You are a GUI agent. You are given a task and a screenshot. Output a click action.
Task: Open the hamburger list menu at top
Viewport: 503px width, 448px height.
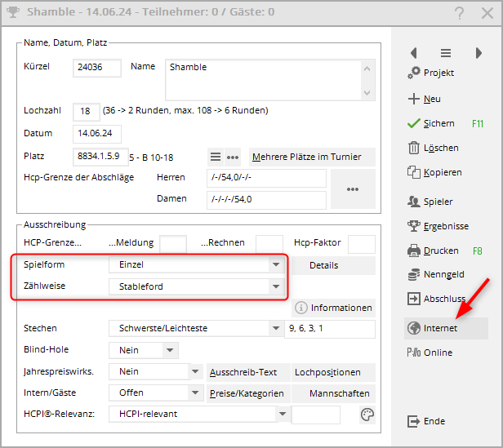point(446,52)
